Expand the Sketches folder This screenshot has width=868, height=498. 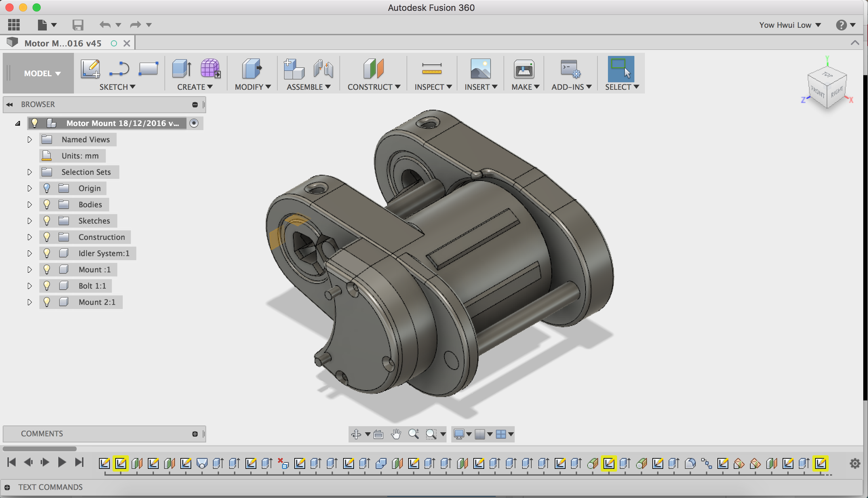click(x=29, y=221)
